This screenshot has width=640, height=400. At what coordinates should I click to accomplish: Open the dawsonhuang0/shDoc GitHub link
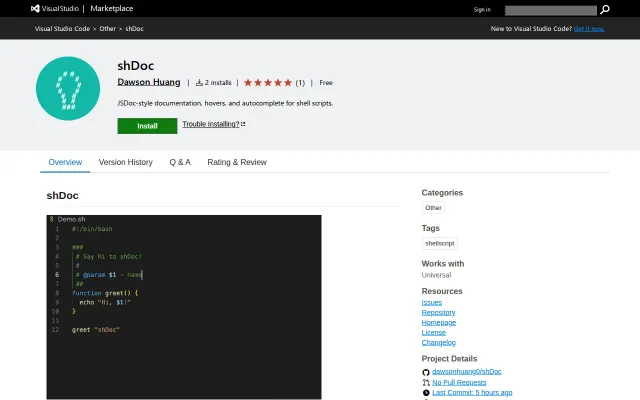pos(467,371)
